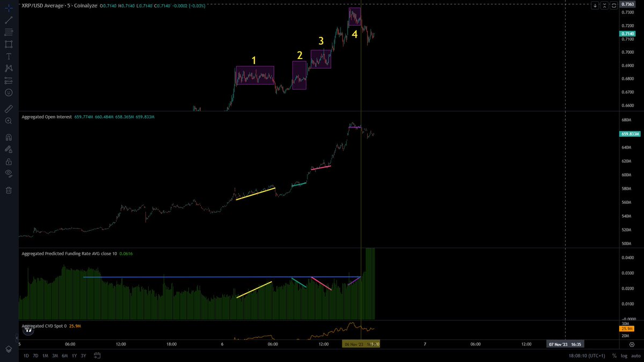Click Aggregated CVD Spot indicator label
The width and height of the screenshot is (644, 362).
tap(44, 326)
